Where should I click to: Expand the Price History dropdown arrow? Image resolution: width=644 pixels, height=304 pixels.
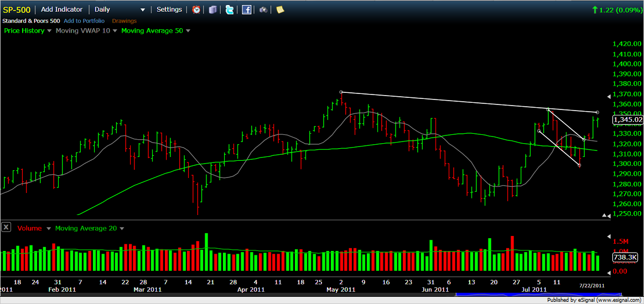click(49, 31)
